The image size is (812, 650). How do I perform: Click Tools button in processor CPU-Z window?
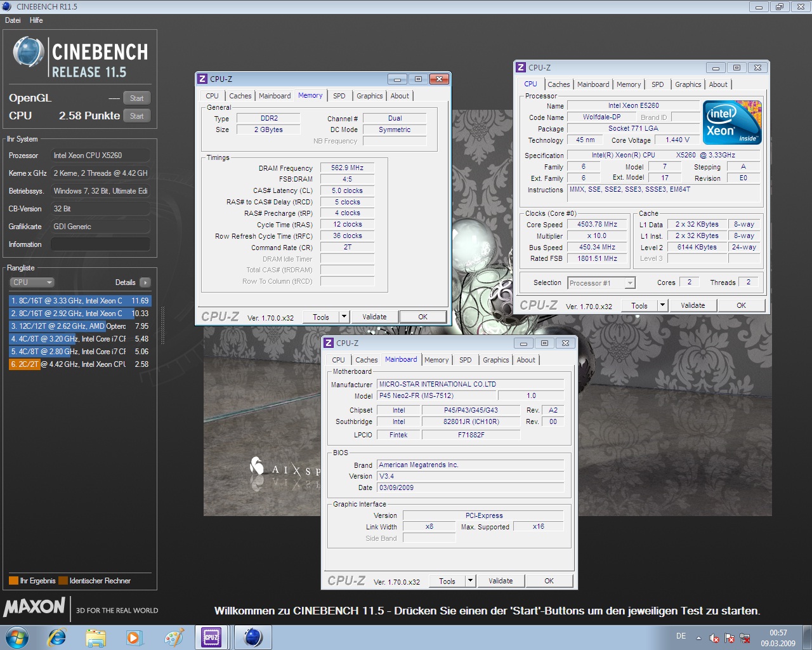(x=639, y=305)
